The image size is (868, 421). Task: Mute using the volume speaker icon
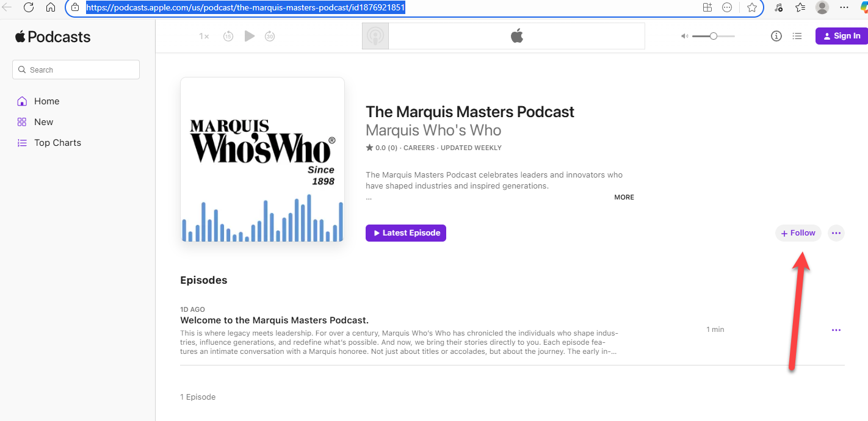click(x=684, y=36)
